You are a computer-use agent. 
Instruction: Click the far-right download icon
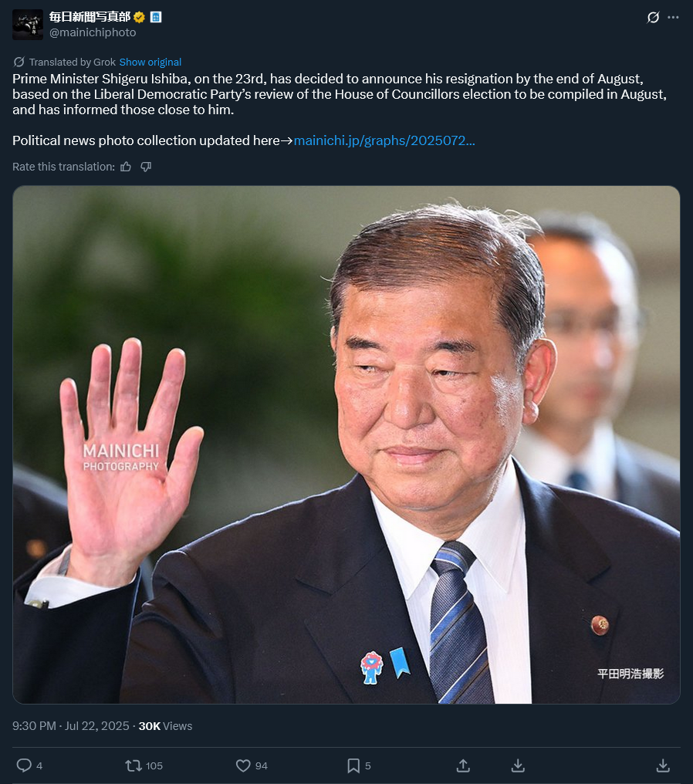663,765
